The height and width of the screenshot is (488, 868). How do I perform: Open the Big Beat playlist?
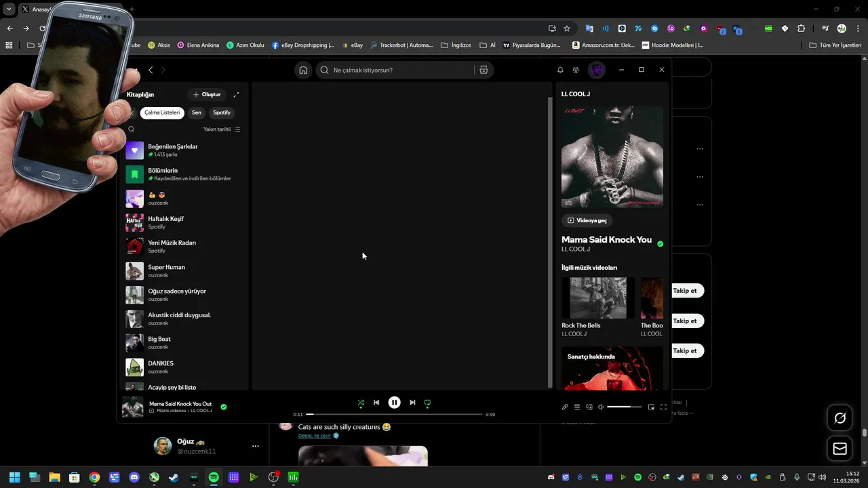183,343
